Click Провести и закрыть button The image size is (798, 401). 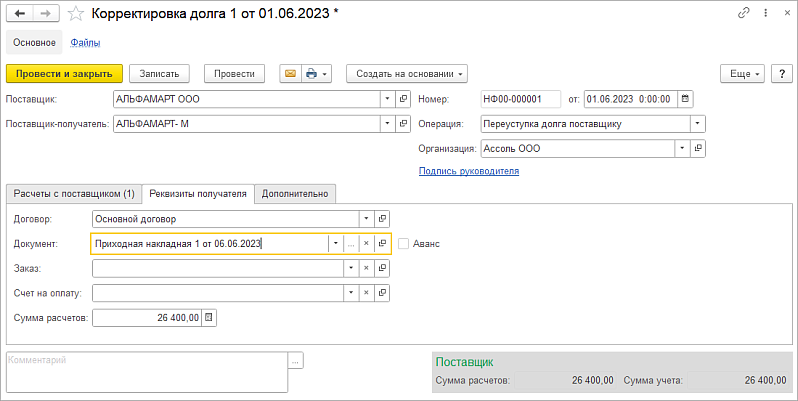coord(64,73)
